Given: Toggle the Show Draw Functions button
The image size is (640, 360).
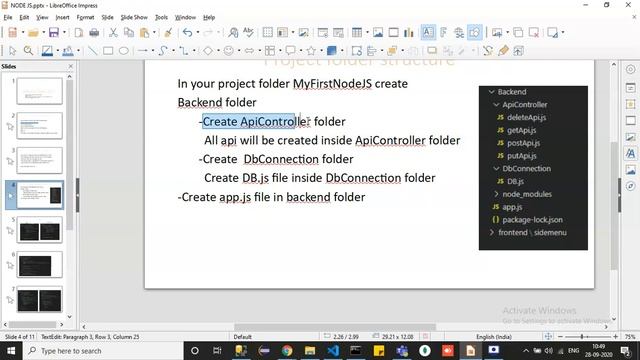Looking at the screenshot, I should coord(475,32).
